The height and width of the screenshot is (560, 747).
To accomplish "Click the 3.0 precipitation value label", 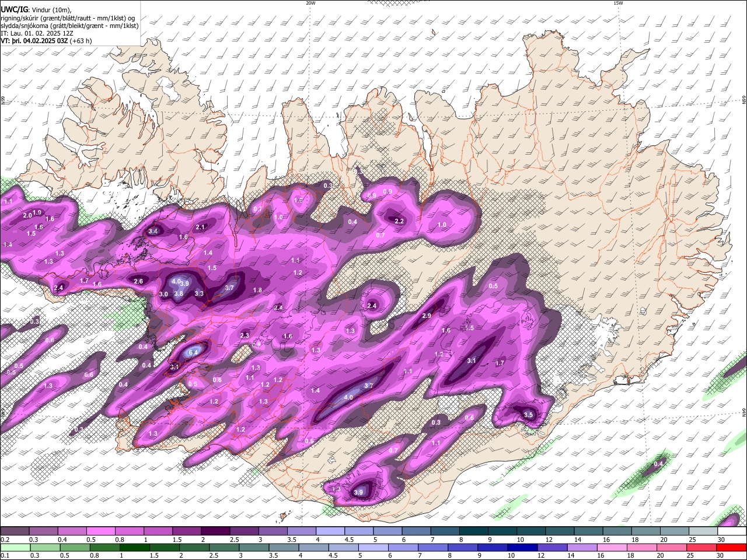I will click(164, 294).
